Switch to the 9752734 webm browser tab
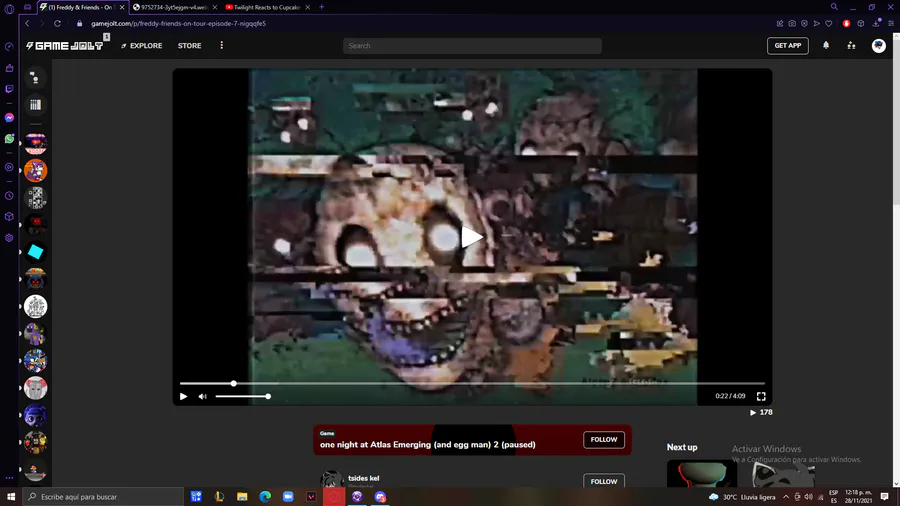 pos(174,7)
